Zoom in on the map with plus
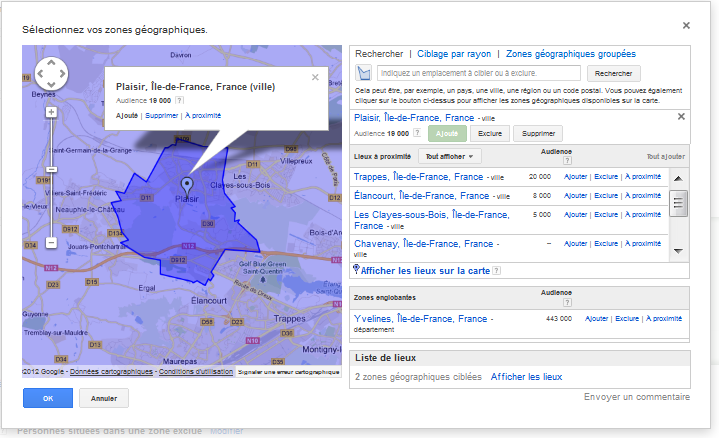The width and height of the screenshot is (719, 438). pyautogui.click(x=51, y=112)
